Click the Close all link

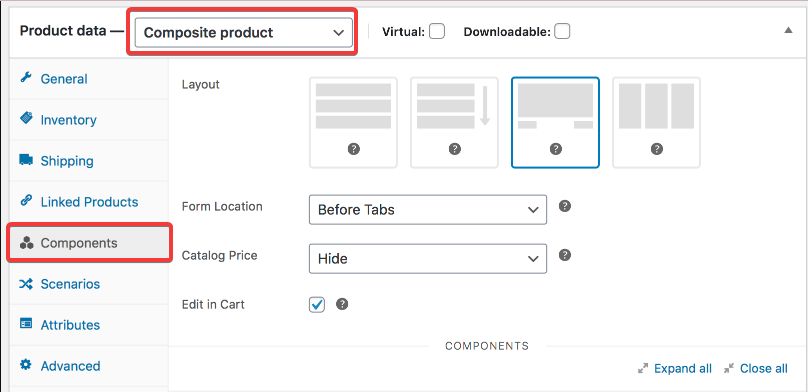pyautogui.click(x=764, y=369)
